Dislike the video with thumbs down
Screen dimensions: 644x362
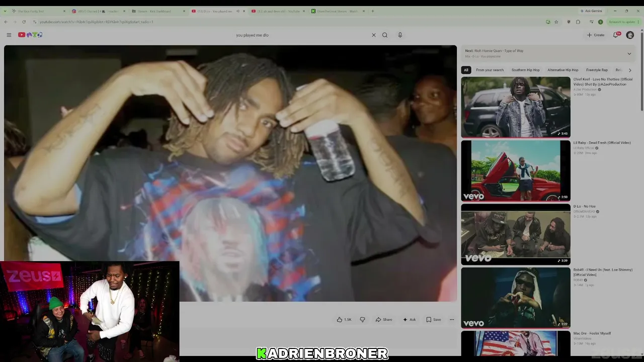click(362, 319)
